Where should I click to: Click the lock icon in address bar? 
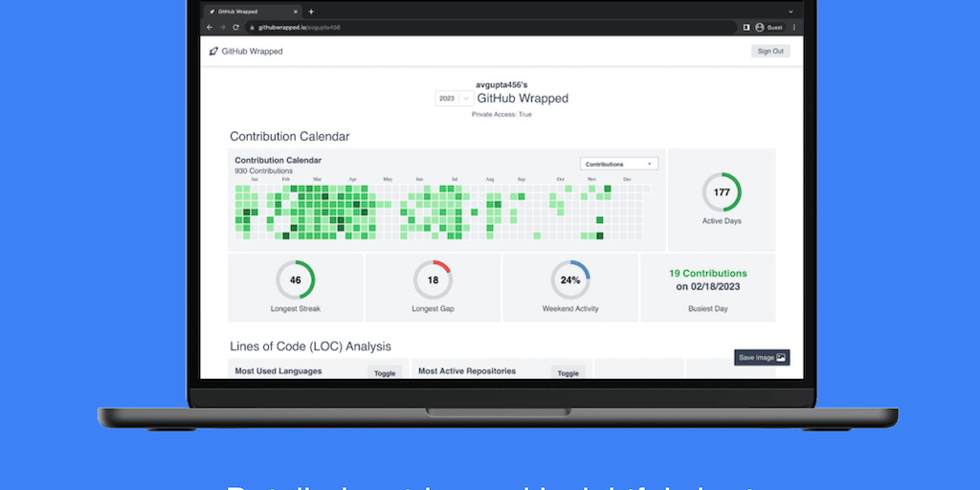coord(252,28)
